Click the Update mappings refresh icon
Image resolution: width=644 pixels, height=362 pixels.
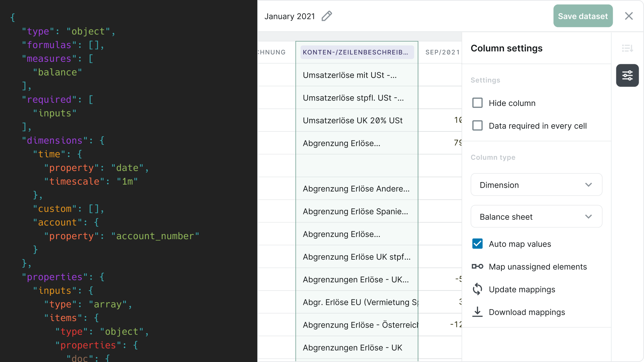(477, 289)
